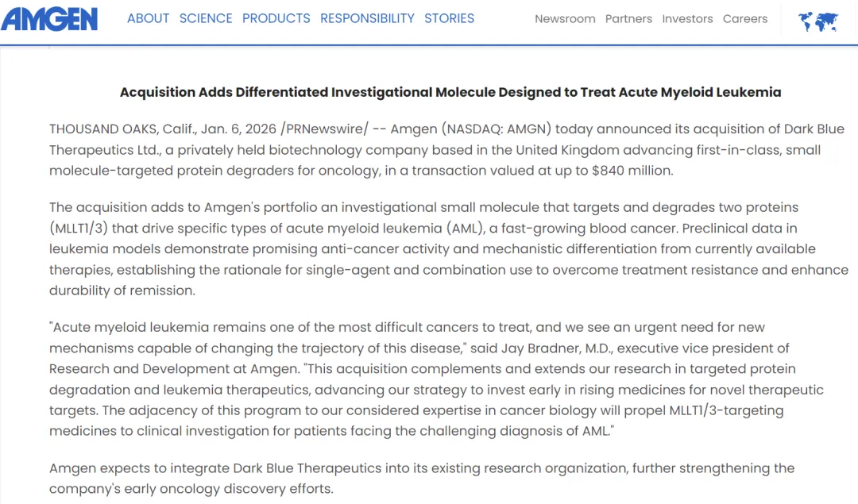
Task: Open the STORIES menu
Action: pos(449,18)
